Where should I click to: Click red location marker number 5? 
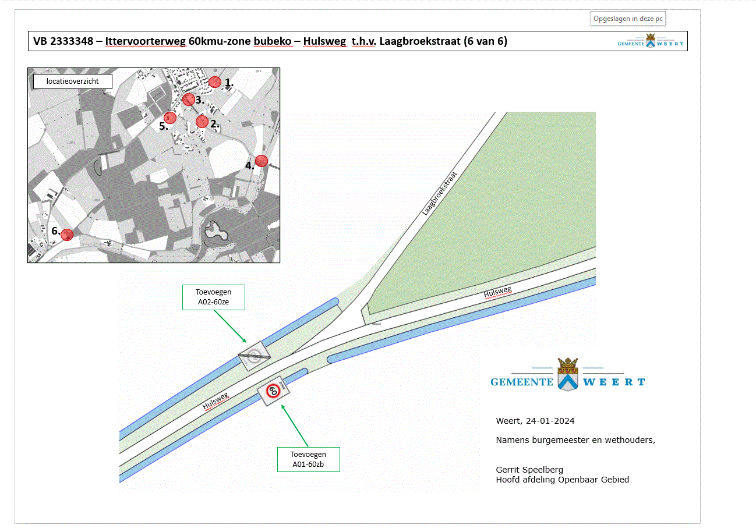coord(170,118)
